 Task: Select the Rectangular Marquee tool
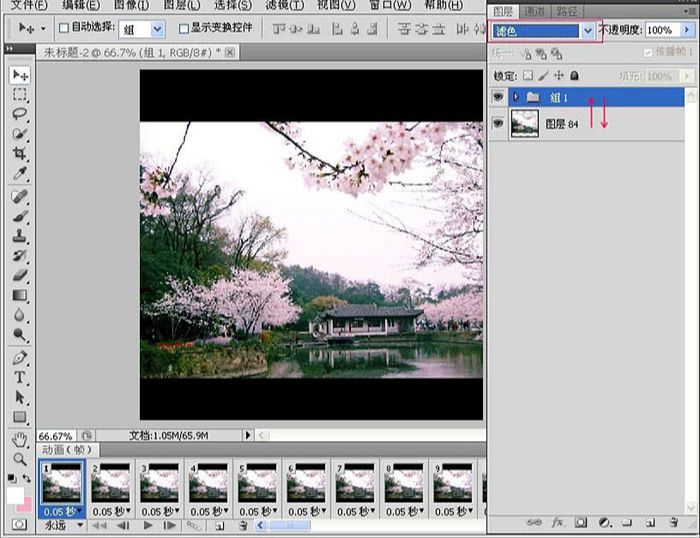click(x=20, y=95)
